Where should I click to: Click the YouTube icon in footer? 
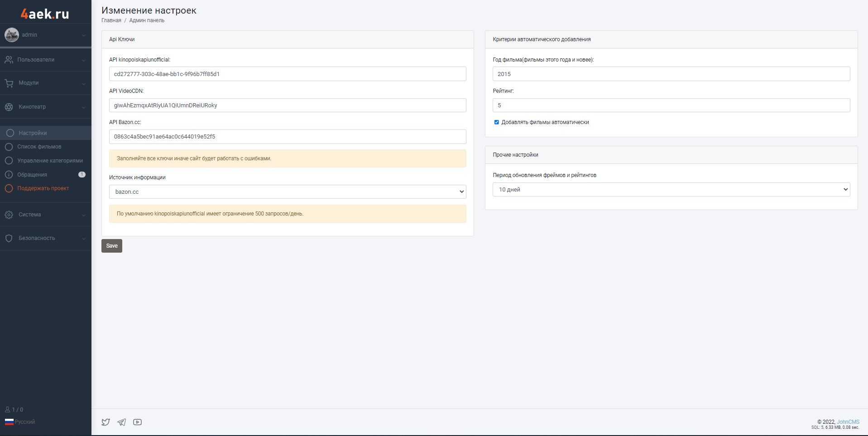pyautogui.click(x=137, y=422)
